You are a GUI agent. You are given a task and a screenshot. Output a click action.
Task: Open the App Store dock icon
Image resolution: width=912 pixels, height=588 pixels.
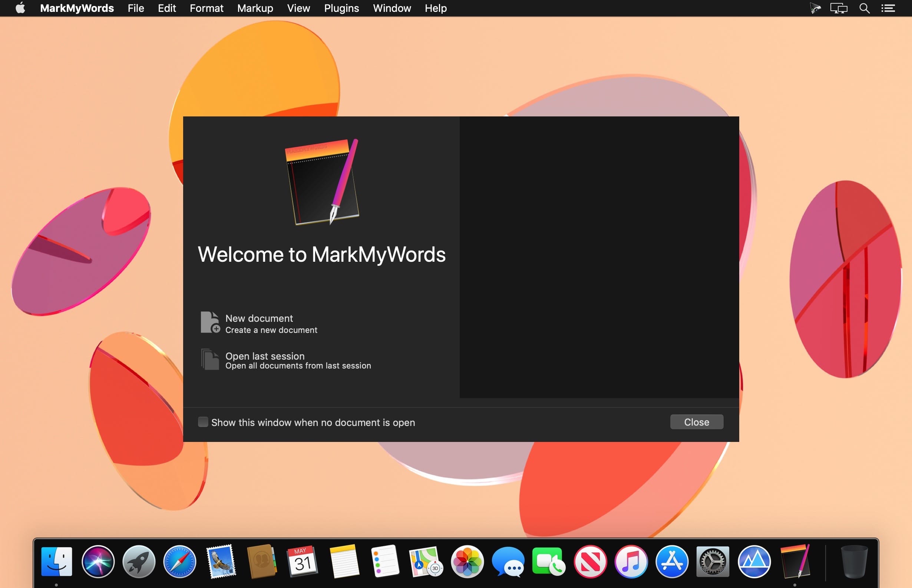pos(671,561)
